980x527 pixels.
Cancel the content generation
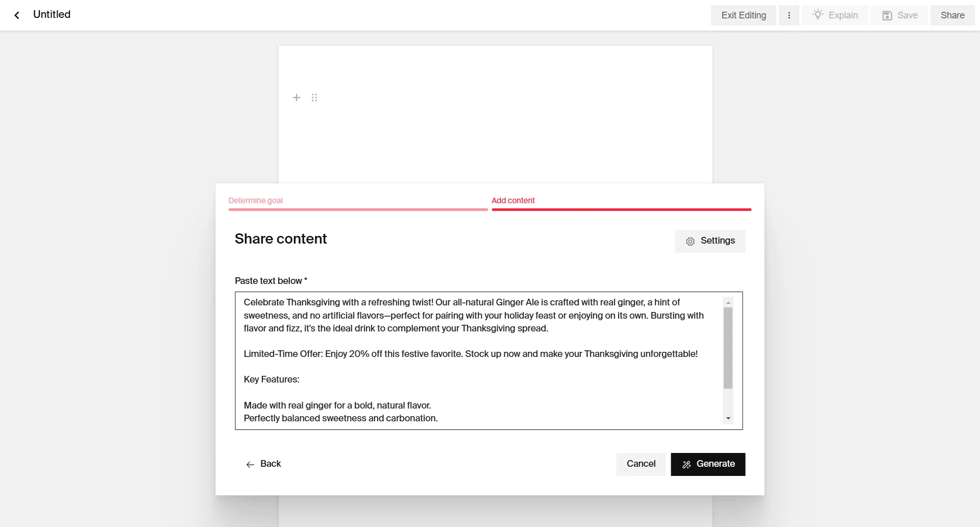[641, 464]
